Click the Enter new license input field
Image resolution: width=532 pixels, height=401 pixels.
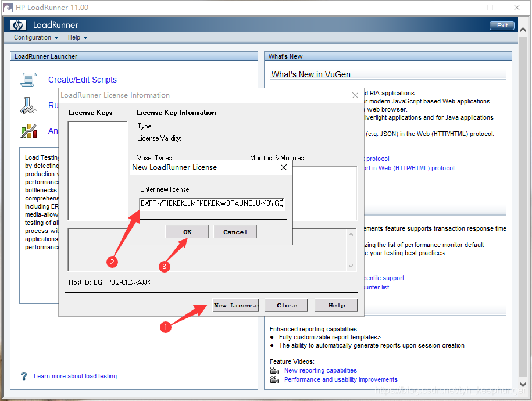(x=212, y=203)
